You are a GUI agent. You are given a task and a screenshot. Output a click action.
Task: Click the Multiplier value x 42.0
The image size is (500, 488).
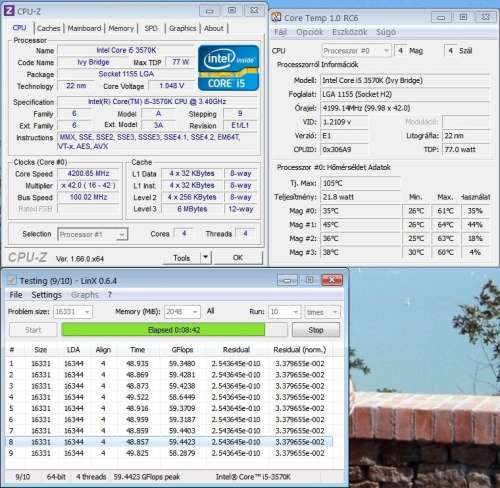pos(88,185)
